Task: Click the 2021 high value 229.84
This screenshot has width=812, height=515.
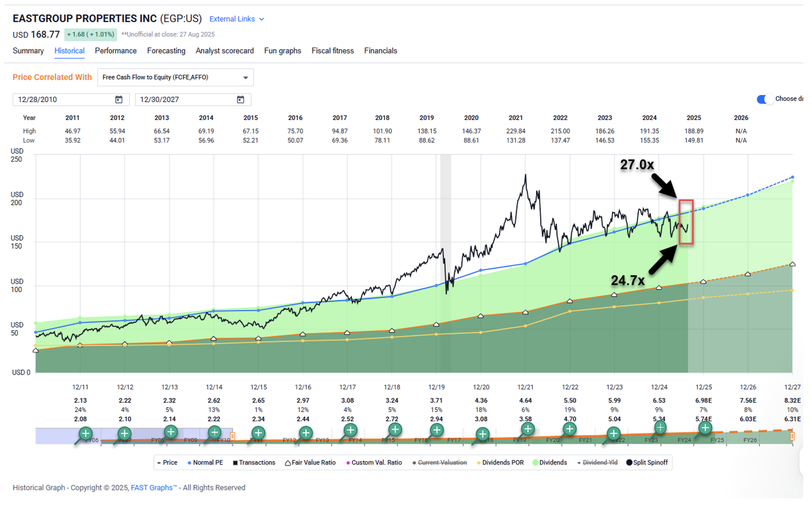Action: coord(516,131)
